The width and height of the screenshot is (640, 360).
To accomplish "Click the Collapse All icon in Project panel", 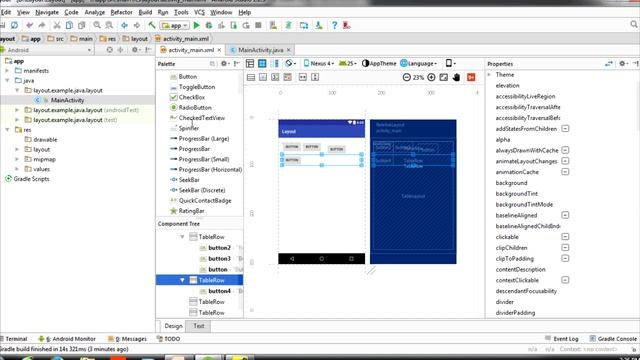I will coord(120,50).
